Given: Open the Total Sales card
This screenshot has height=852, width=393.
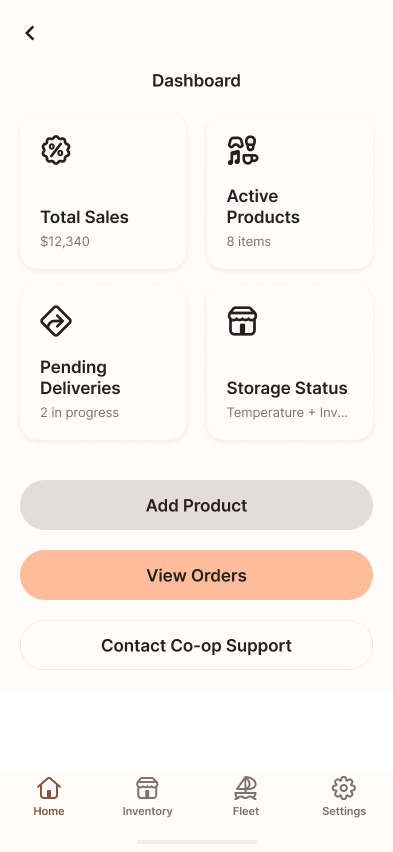Looking at the screenshot, I should coord(103,191).
